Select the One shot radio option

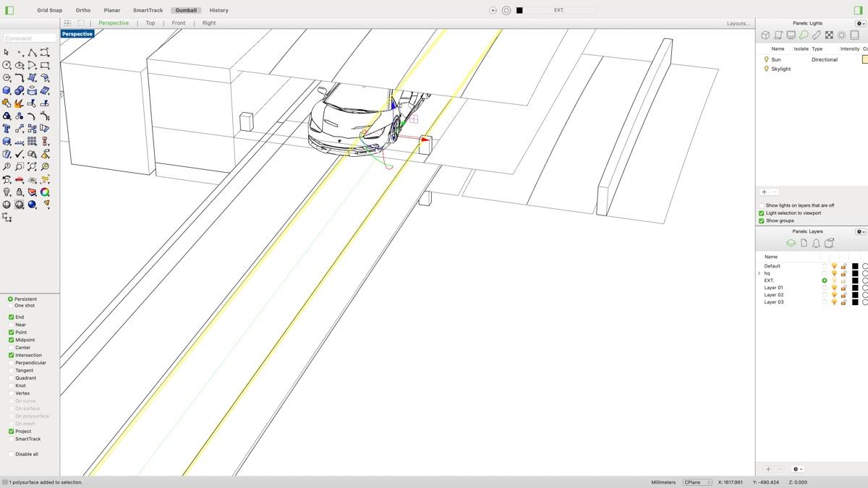[10, 305]
